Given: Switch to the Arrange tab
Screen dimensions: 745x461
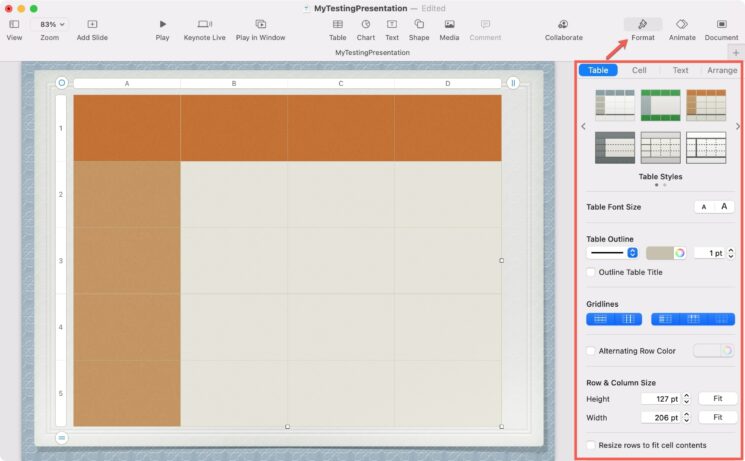Looking at the screenshot, I should (722, 70).
